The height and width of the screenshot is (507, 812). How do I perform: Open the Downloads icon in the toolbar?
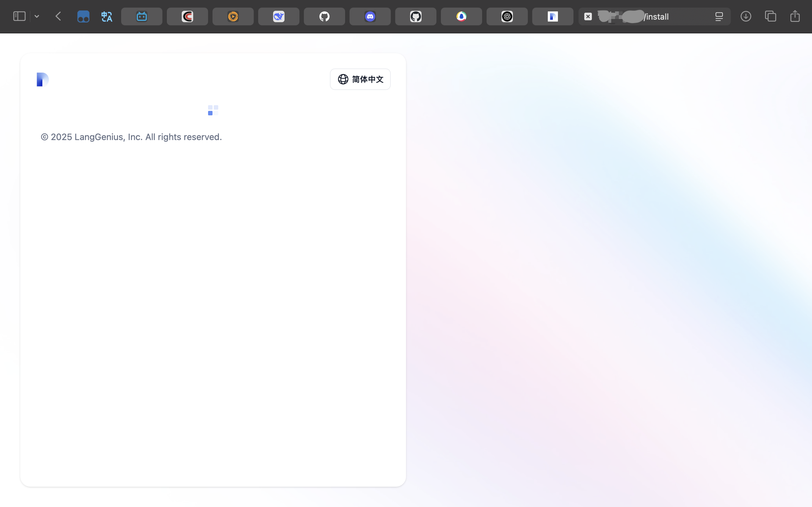tap(746, 16)
